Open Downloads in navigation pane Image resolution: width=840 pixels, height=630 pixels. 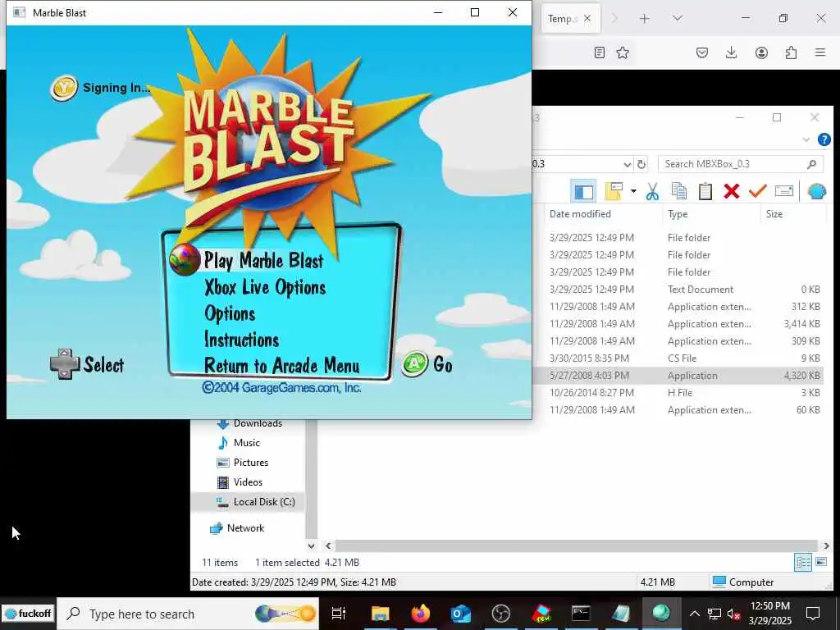pos(257,423)
